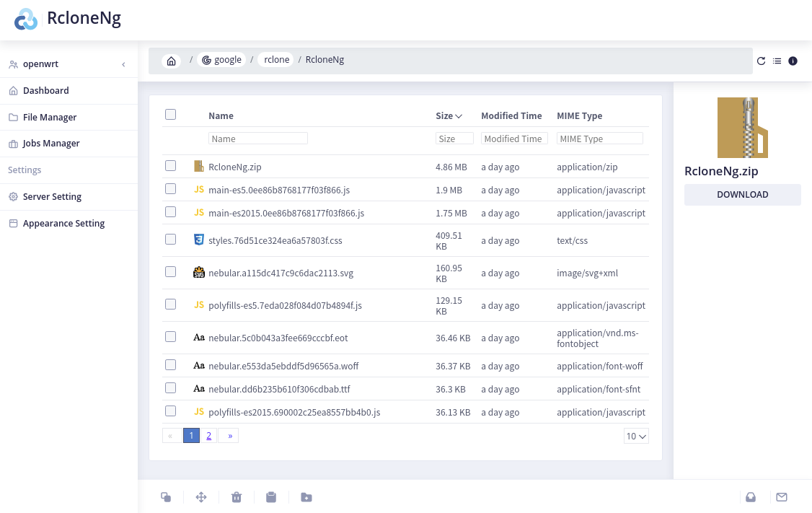Click image/svg+xml MIME type cell
This screenshot has width=812, height=513.
pyautogui.click(x=587, y=273)
